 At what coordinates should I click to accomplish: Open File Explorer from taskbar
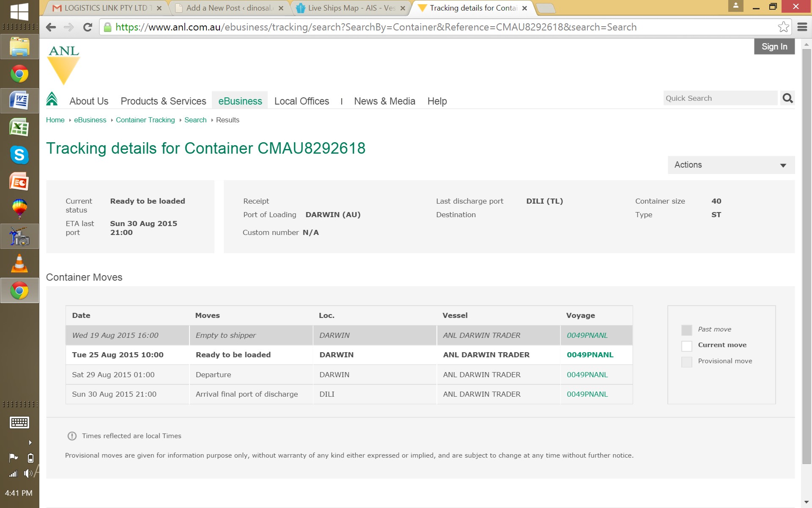19,47
